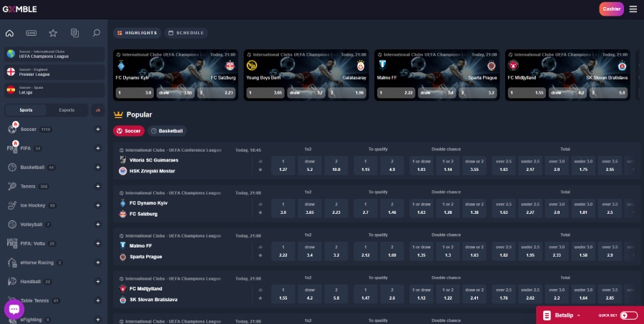Select the Sports tab
The image size is (644, 324).
(26, 110)
